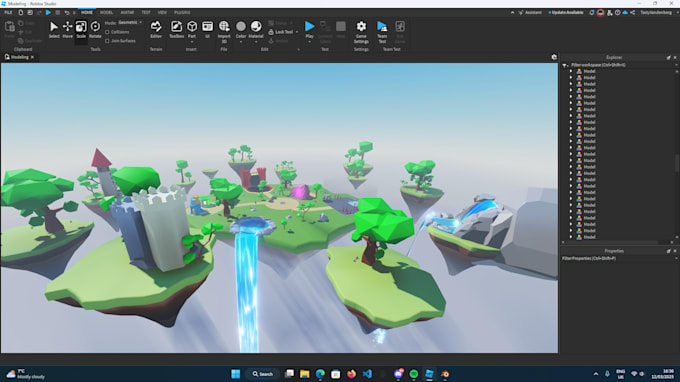680x382 pixels.
Task: Click the Explorer vertical scrollbar
Action: pyautogui.click(x=677, y=163)
